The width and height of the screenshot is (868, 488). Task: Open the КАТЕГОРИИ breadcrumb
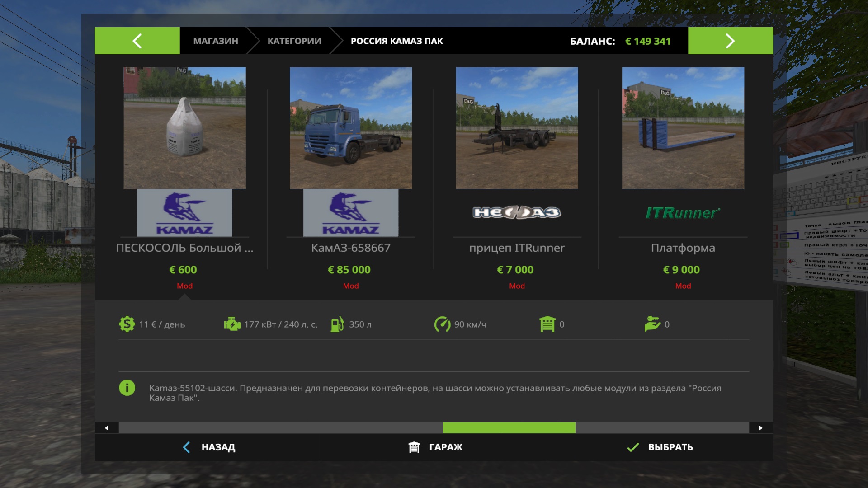[294, 41]
